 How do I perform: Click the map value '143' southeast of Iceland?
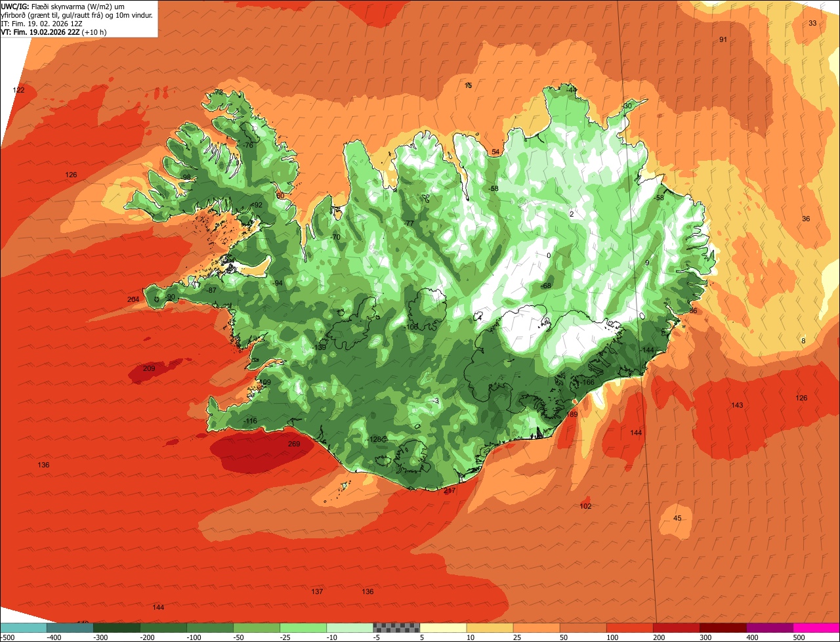point(737,405)
